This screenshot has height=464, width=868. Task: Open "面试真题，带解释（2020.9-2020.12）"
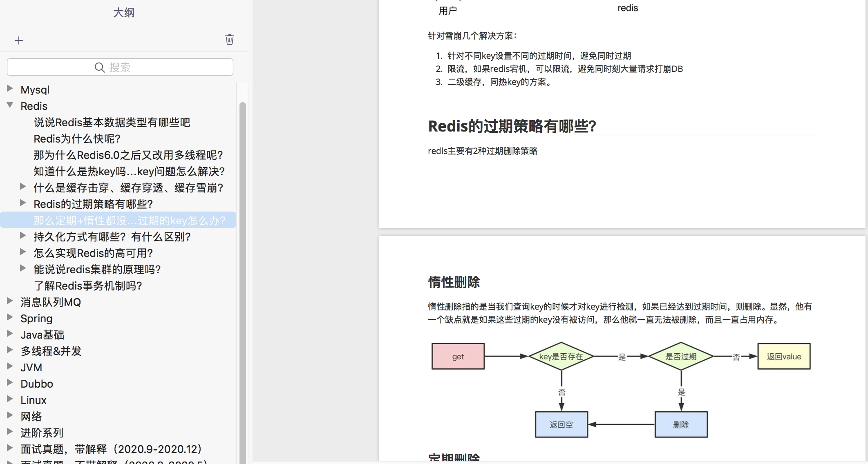pos(111,448)
